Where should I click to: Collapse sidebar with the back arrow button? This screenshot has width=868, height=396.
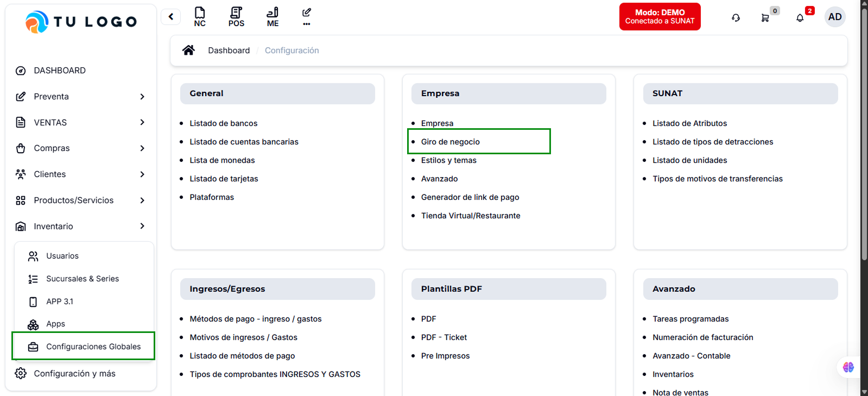point(171,17)
